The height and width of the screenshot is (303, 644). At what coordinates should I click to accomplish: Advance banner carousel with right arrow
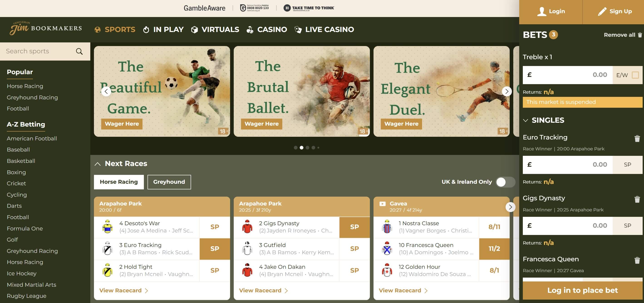(x=507, y=91)
